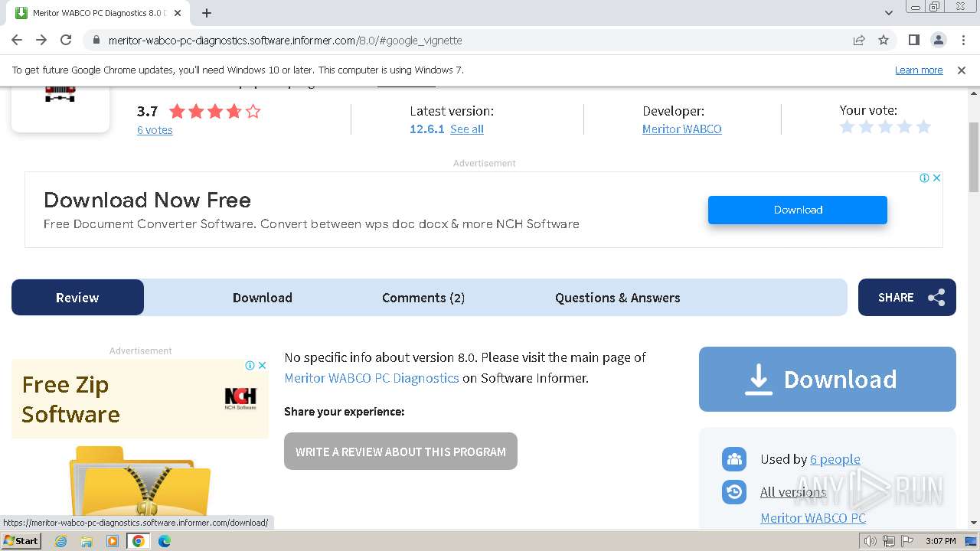Close the Free Zip Software ad
The height and width of the screenshot is (551, 980).
(262, 366)
